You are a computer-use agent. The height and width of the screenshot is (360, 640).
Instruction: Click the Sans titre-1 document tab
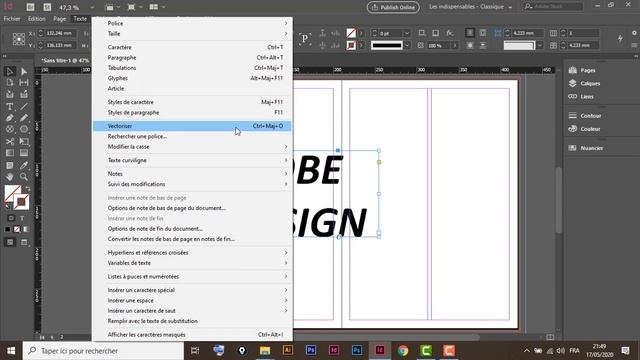[x=65, y=60]
